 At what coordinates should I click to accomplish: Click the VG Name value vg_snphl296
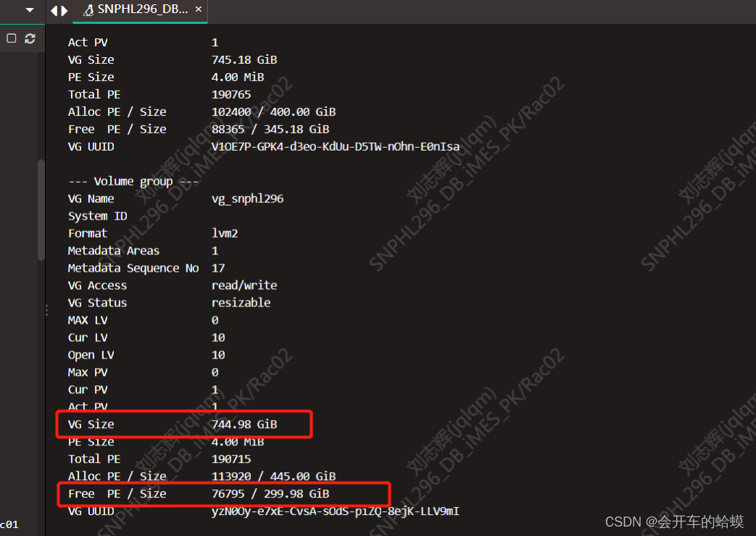(248, 198)
